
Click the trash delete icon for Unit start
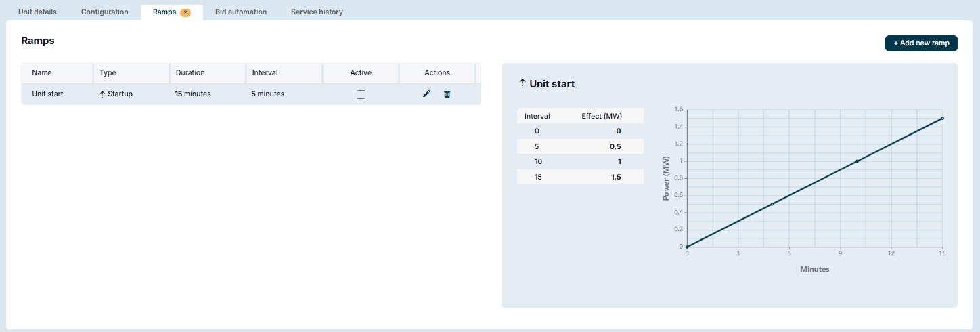coord(447,94)
